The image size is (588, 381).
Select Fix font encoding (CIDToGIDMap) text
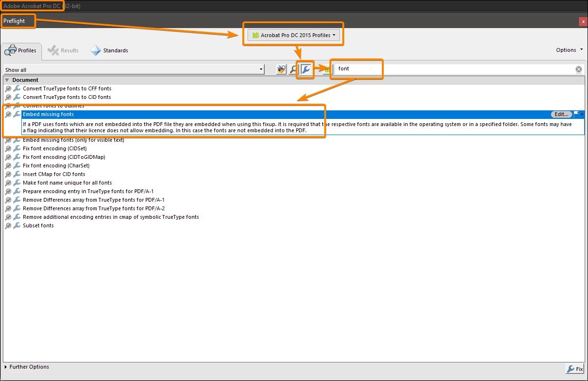pyautogui.click(x=64, y=157)
